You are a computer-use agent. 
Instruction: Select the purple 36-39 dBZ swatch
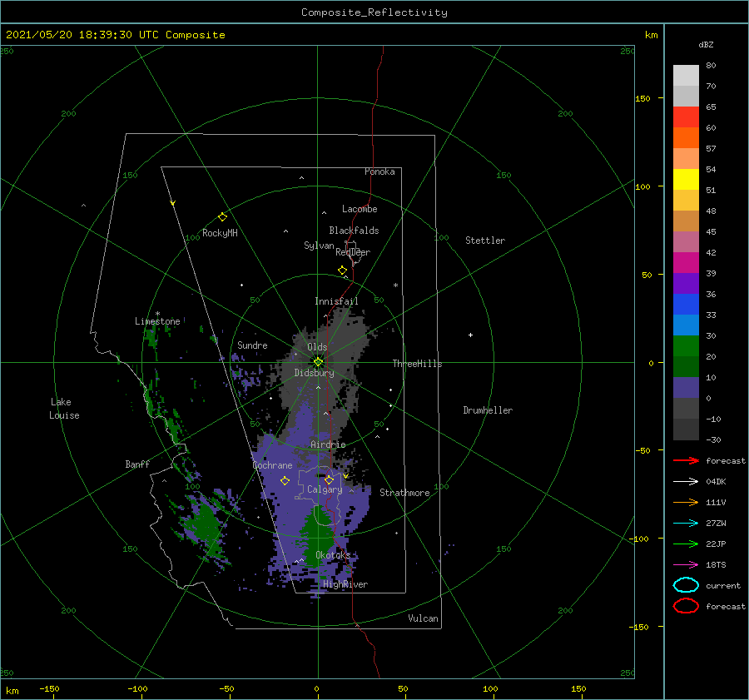(686, 284)
